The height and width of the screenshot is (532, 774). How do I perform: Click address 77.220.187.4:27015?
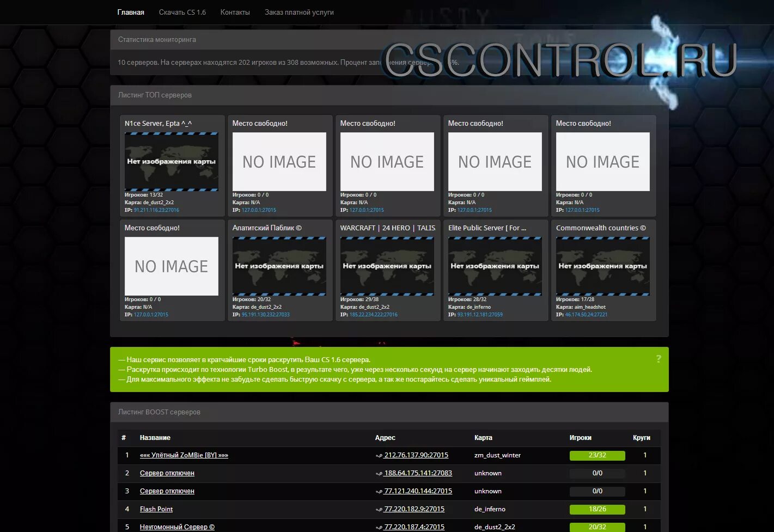[415, 527]
